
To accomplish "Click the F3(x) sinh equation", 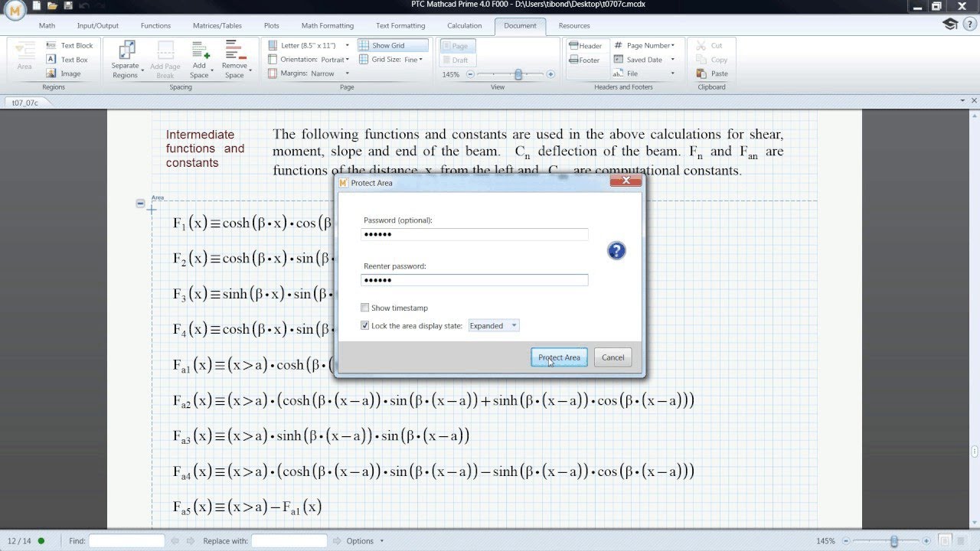I will coord(253,294).
